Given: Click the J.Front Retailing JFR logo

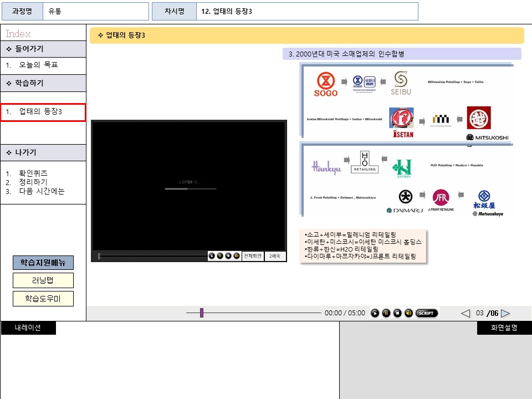Looking at the screenshot, I should 441,200.
